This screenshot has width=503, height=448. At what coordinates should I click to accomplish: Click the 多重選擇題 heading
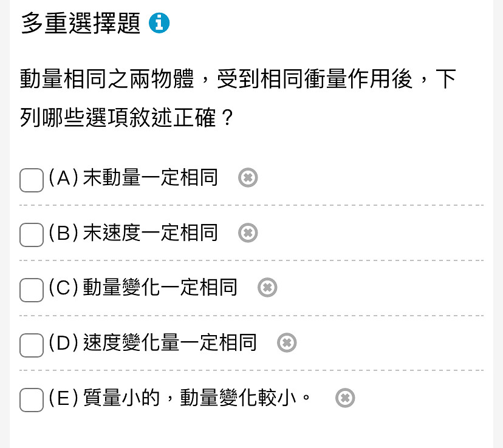81,23
